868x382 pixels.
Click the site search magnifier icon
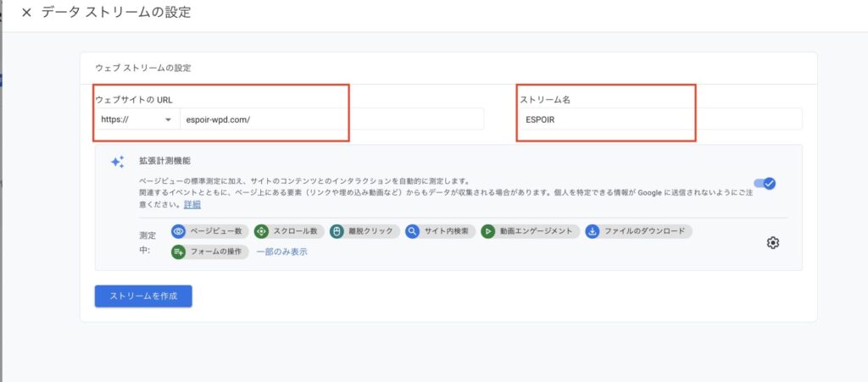point(413,231)
